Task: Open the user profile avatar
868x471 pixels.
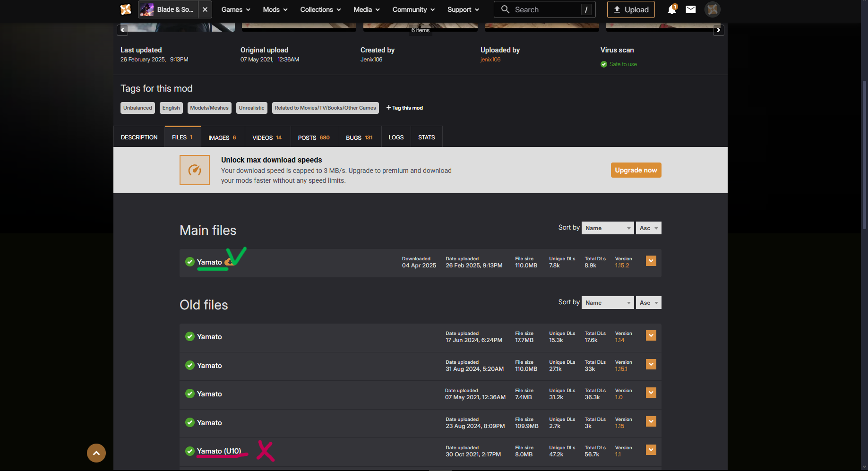Action: (x=712, y=9)
